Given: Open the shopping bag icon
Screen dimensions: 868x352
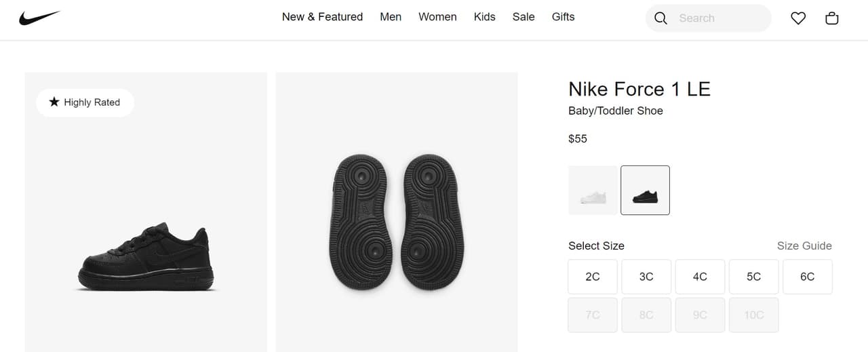Looking at the screenshot, I should pos(832,18).
